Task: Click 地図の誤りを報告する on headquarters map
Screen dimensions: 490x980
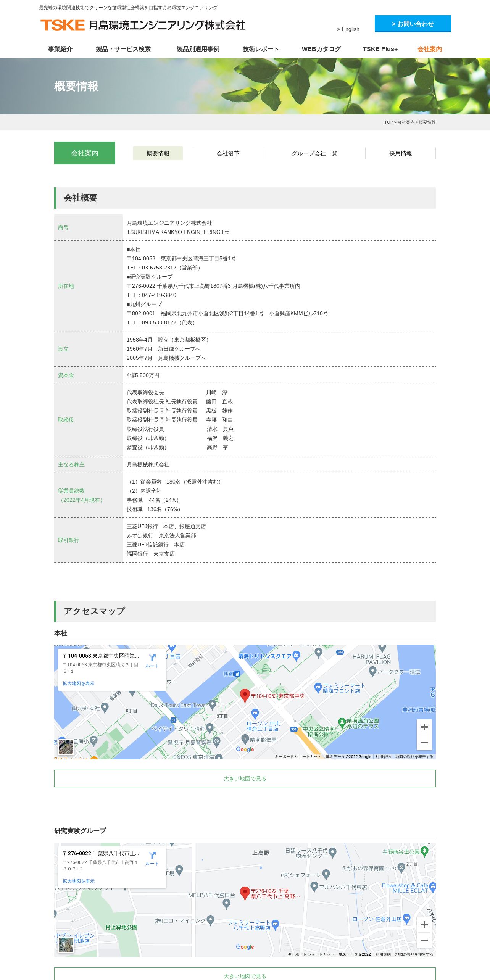Action: pyautogui.click(x=414, y=756)
